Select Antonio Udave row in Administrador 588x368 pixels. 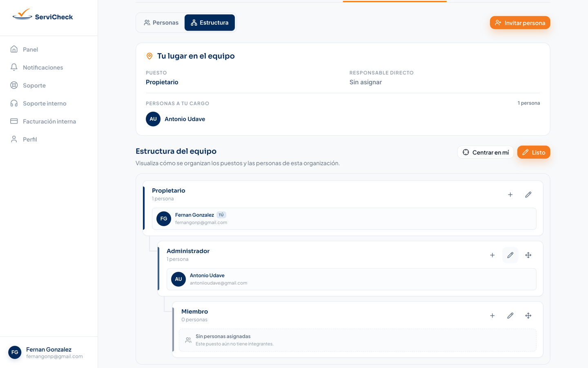click(x=352, y=279)
